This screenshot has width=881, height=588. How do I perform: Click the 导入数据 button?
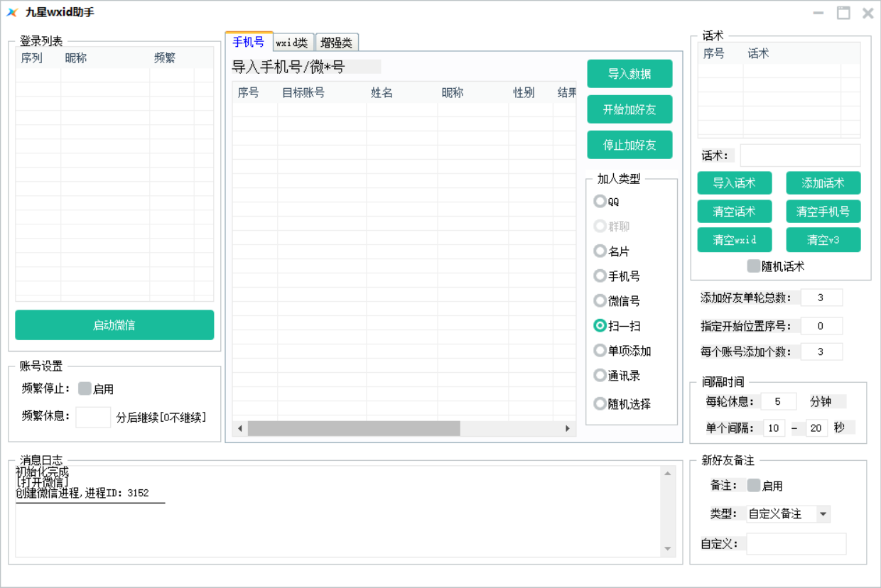[629, 73]
